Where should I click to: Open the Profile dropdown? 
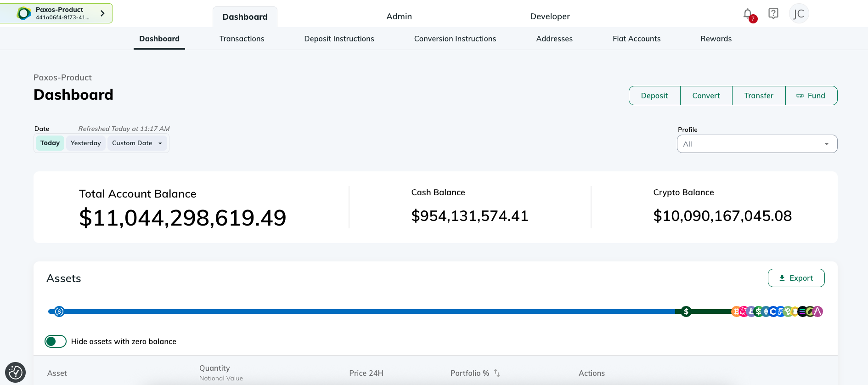pyautogui.click(x=757, y=144)
